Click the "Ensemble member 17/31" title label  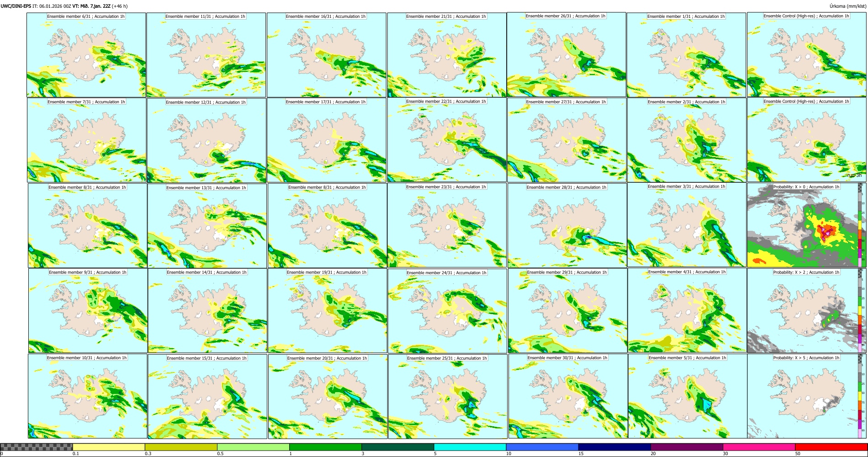(326, 102)
